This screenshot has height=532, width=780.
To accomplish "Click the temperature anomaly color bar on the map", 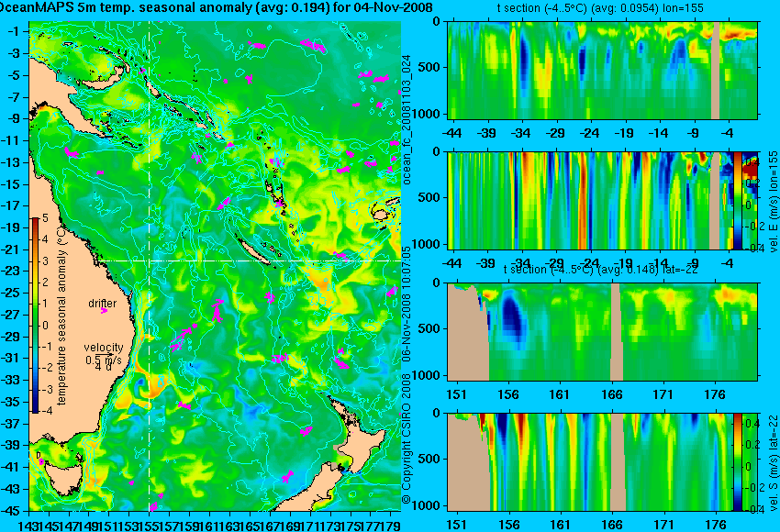I will [35, 316].
